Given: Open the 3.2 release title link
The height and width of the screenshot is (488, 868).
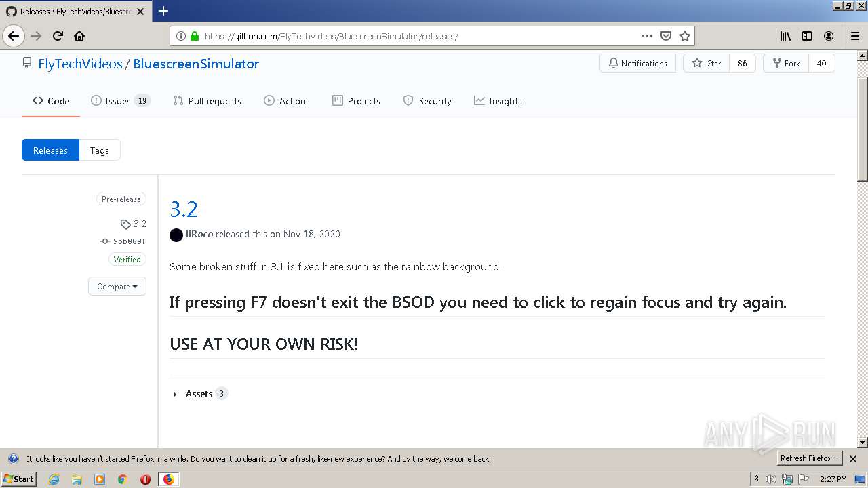Looking at the screenshot, I should click(184, 209).
